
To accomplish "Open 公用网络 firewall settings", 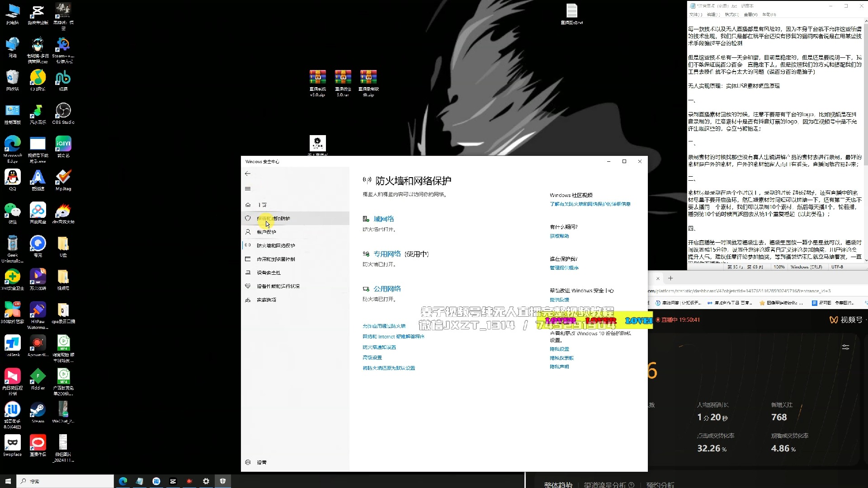I will pyautogui.click(x=387, y=289).
